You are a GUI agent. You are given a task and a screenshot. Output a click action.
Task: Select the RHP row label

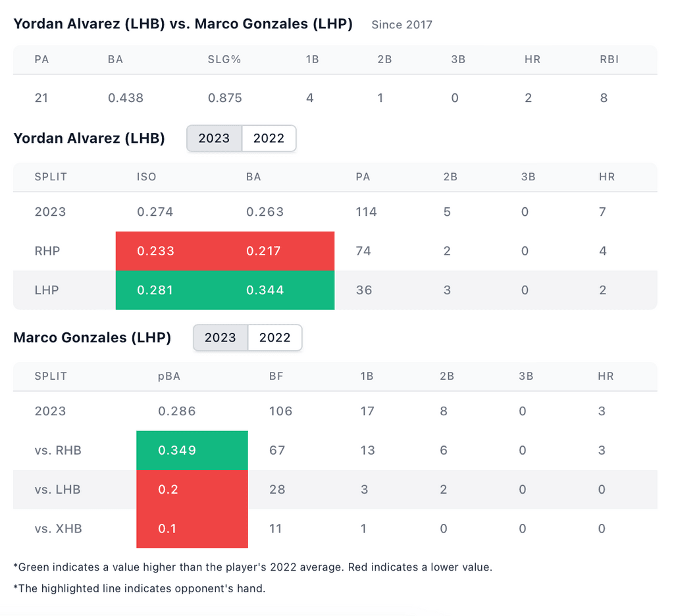(x=47, y=251)
